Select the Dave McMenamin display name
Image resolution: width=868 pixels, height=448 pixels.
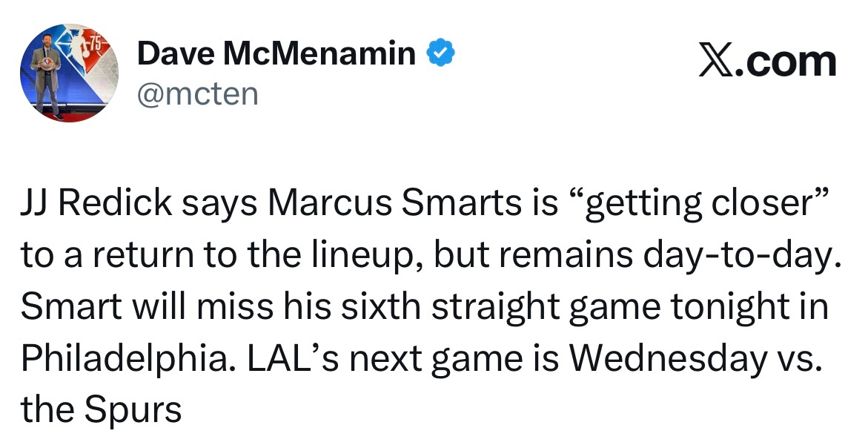click(276, 53)
